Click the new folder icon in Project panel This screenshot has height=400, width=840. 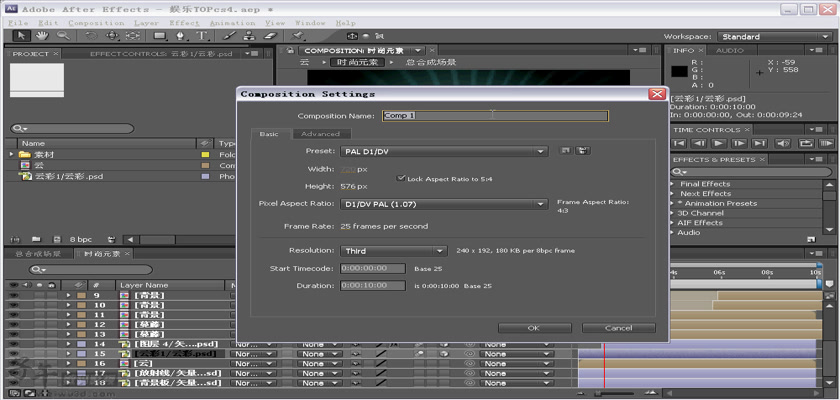(36, 239)
